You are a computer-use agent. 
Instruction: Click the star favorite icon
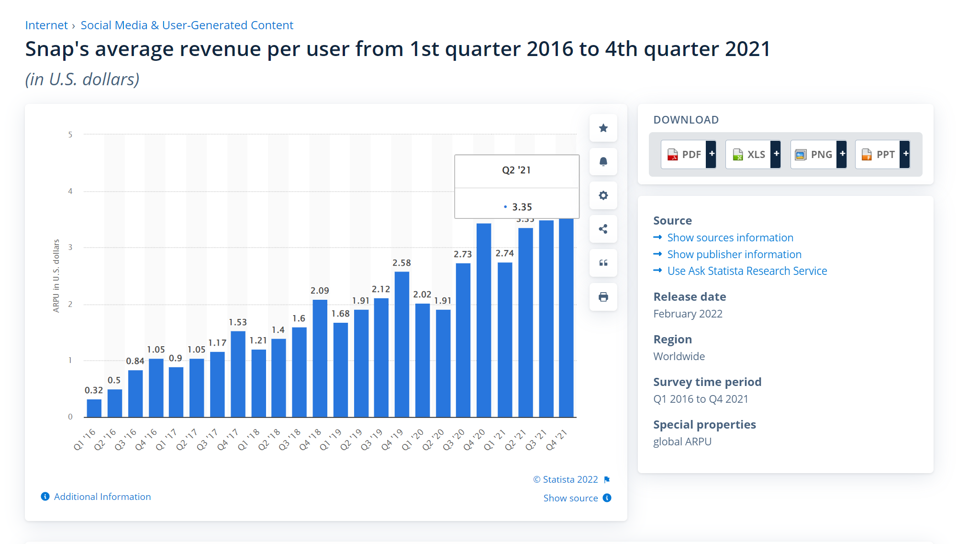pos(603,128)
